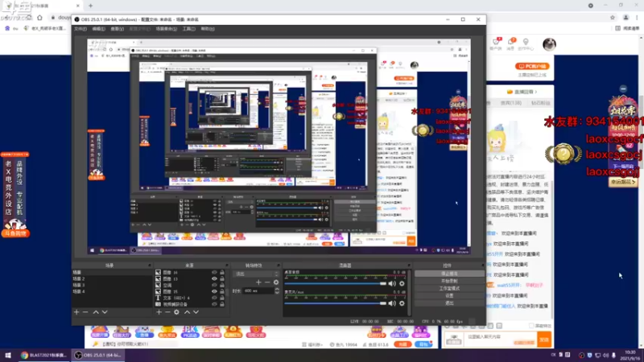
Task: Click 停止推流 button in OBS controls
Action: (449, 274)
